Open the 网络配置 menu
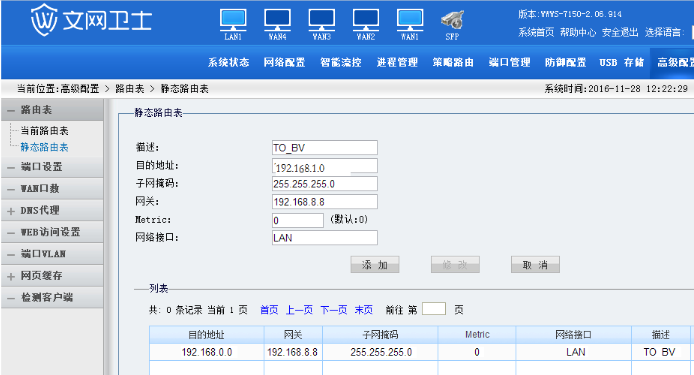Screen dimensions: 694x375 tap(285, 62)
